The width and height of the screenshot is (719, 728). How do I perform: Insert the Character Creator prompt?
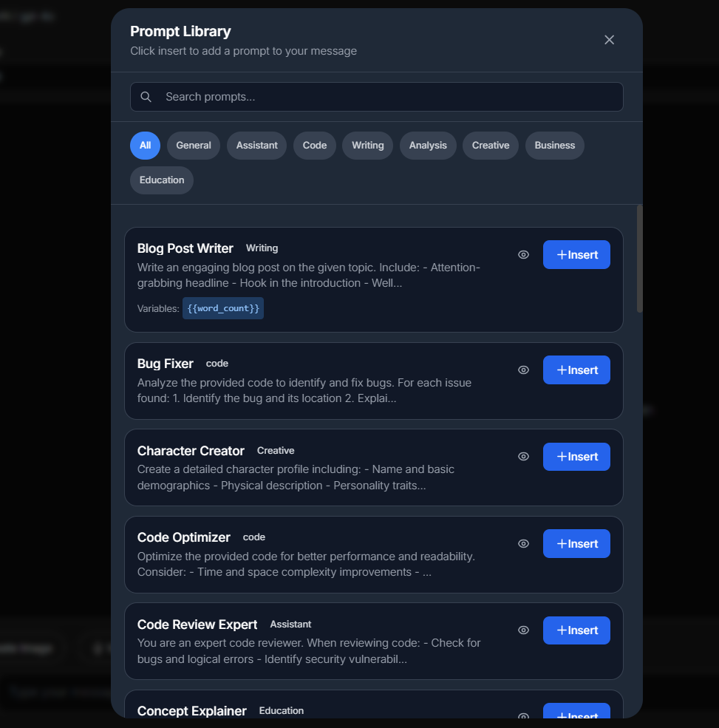pos(576,457)
